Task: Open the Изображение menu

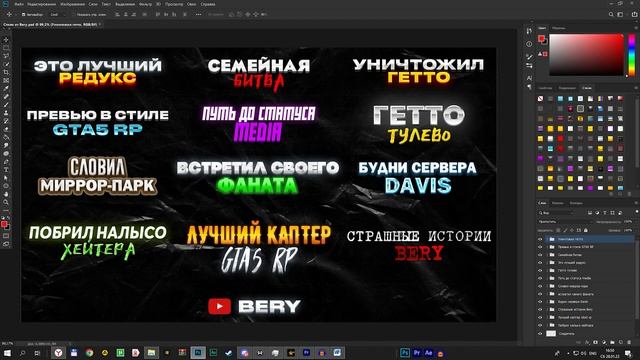Action: point(72,4)
